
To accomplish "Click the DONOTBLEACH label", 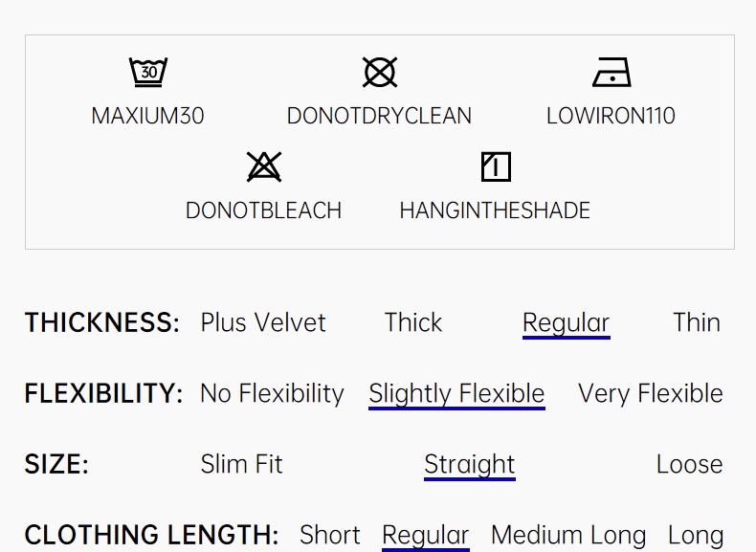I will pos(263,210).
